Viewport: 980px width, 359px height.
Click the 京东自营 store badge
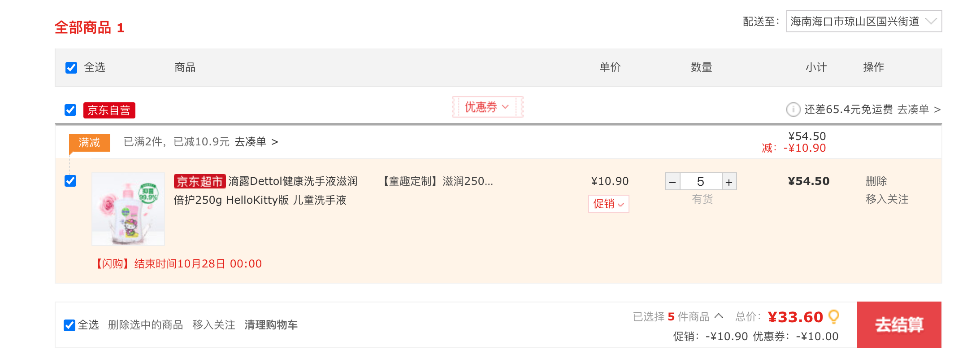(x=109, y=110)
